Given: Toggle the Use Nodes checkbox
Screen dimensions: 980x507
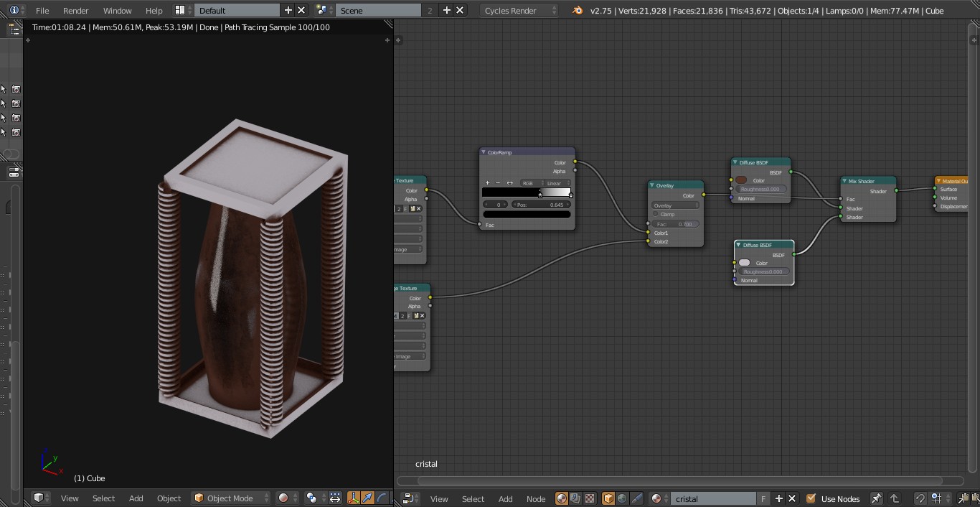Looking at the screenshot, I should 811,498.
